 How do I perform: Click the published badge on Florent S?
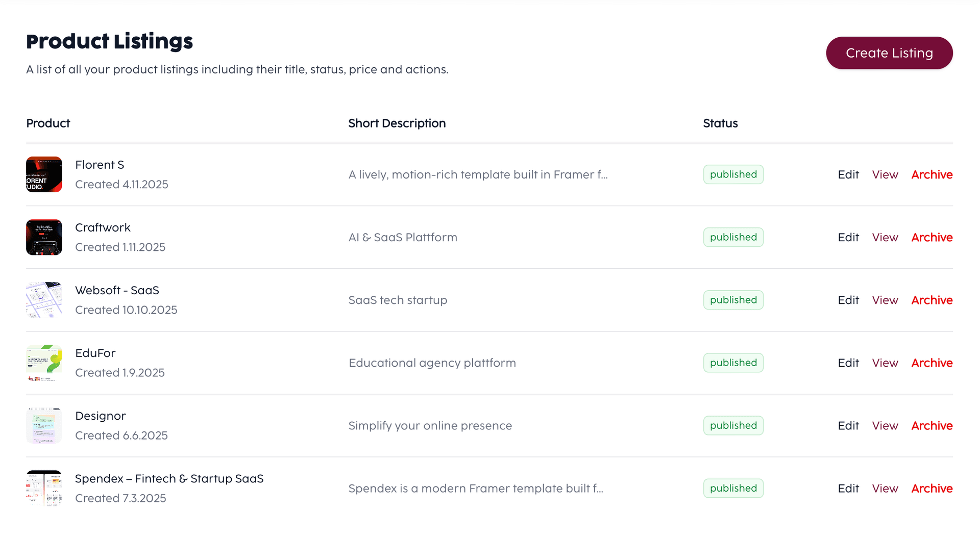pos(733,174)
